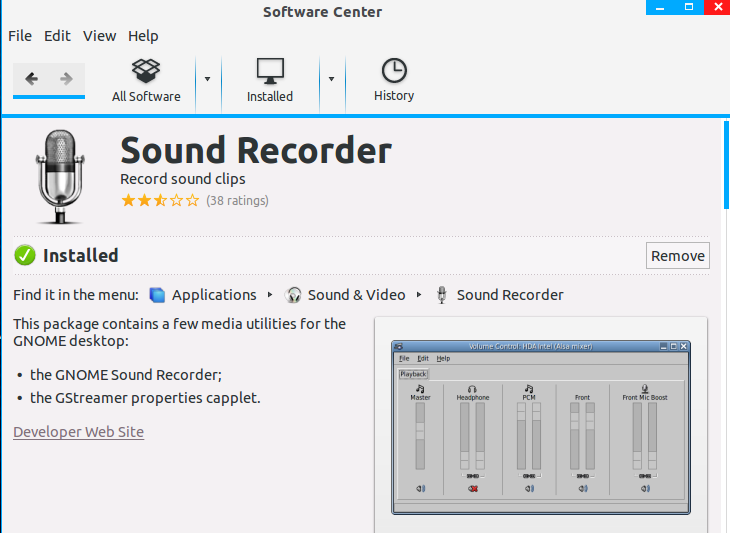Remove the Sound Recorder package
Image resolution: width=730 pixels, height=533 pixels.
(x=677, y=256)
